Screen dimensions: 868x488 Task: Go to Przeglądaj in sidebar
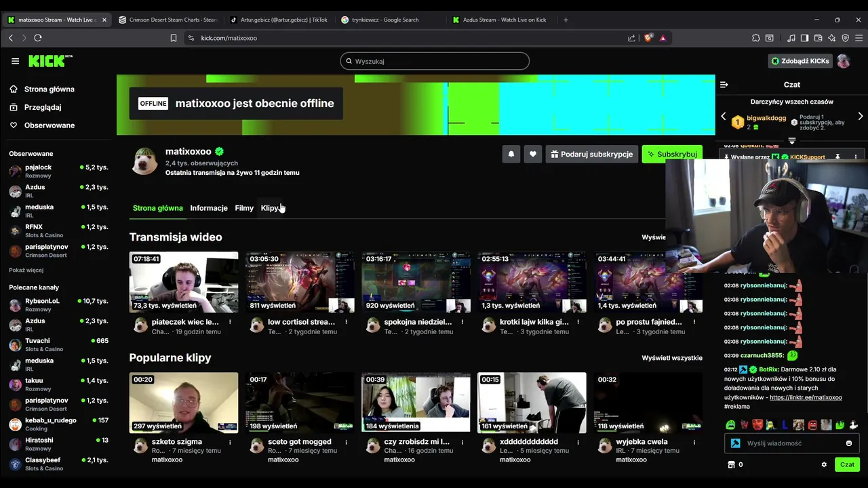coord(43,107)
